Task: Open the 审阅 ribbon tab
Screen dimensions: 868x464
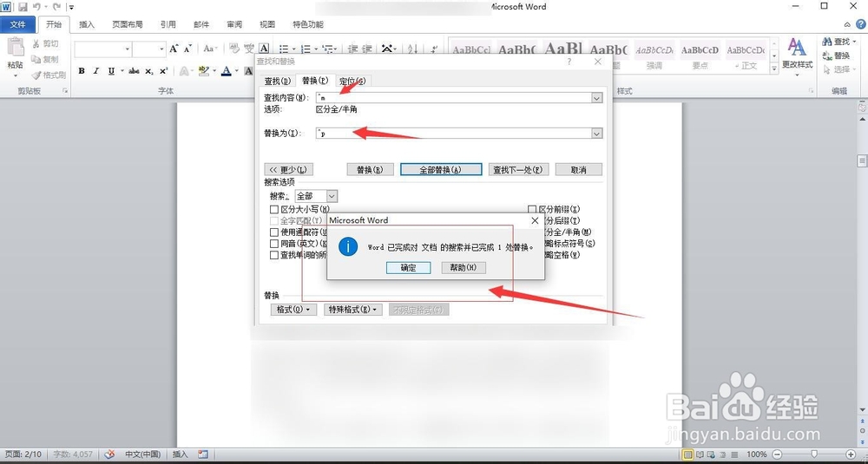Action: (x=234, y=24)
